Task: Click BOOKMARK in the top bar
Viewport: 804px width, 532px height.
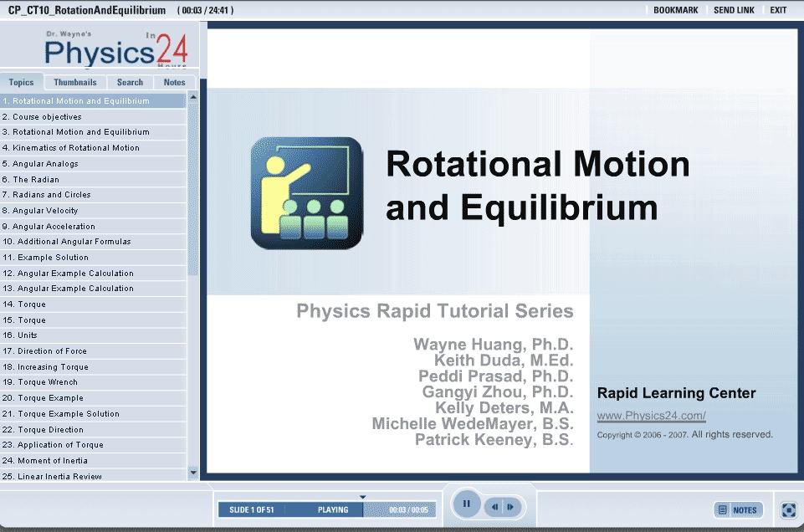Action: (x=675, y=10)
